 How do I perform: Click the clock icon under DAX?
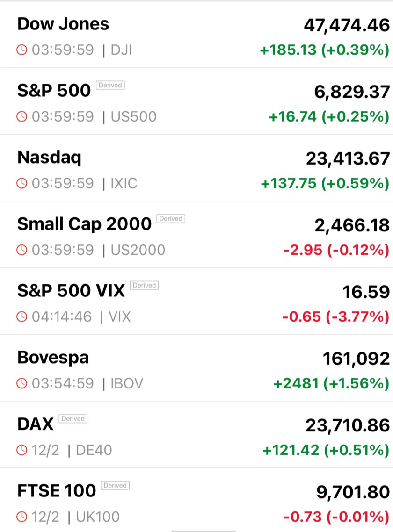pyautogui.click(x=22, y=450)
